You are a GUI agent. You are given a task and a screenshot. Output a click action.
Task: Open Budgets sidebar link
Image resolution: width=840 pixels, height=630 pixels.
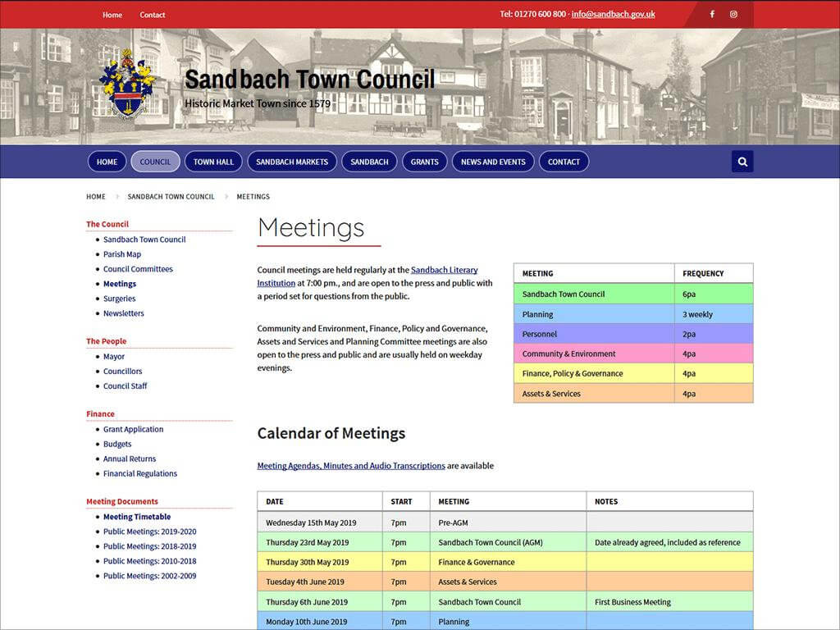(x=117, y=444)
